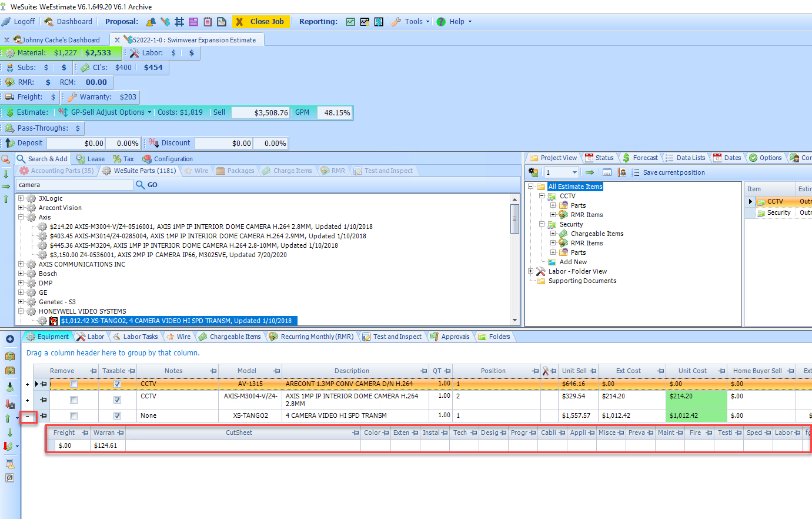Click the table grid icon in Project View
Image resolution: width=812 pixels, height=519 pixels.
tap(607, 172)
